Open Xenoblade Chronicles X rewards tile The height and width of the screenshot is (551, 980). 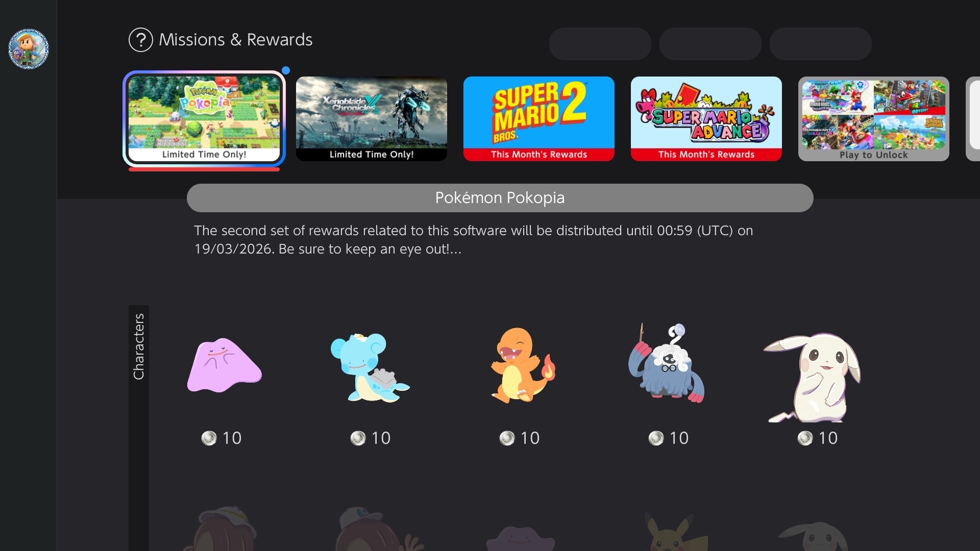tap(372, 119)
